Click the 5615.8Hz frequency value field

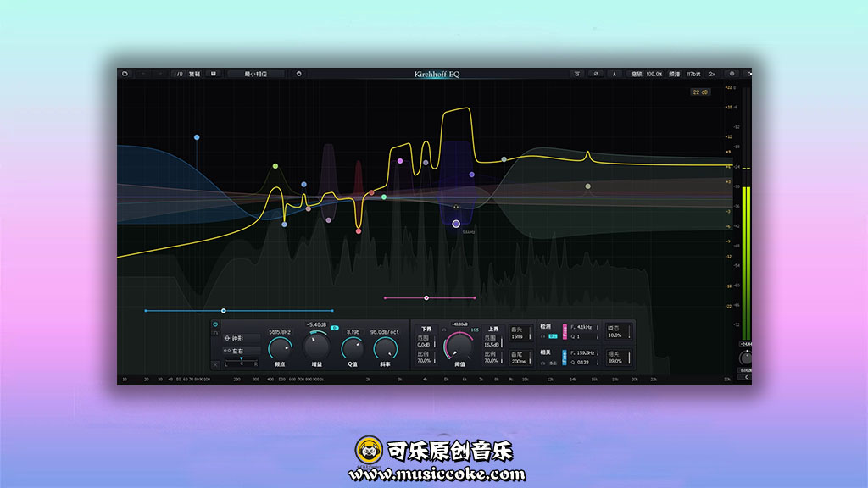coord(280,332)
